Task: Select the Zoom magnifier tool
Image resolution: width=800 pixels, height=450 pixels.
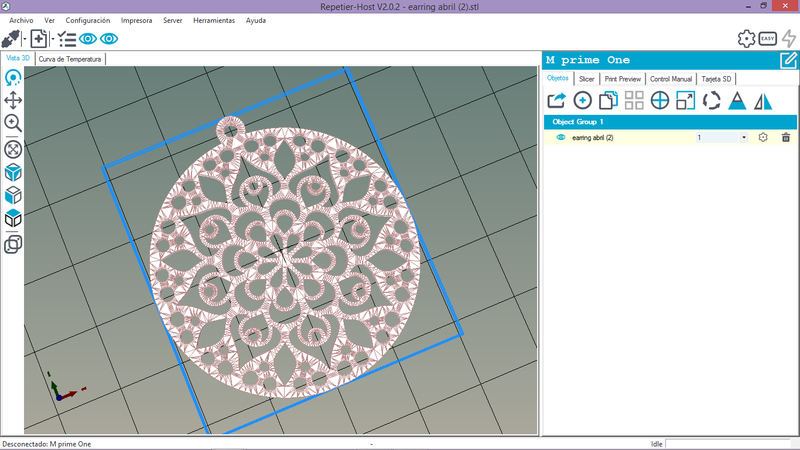Action: [x=14, y=123]
